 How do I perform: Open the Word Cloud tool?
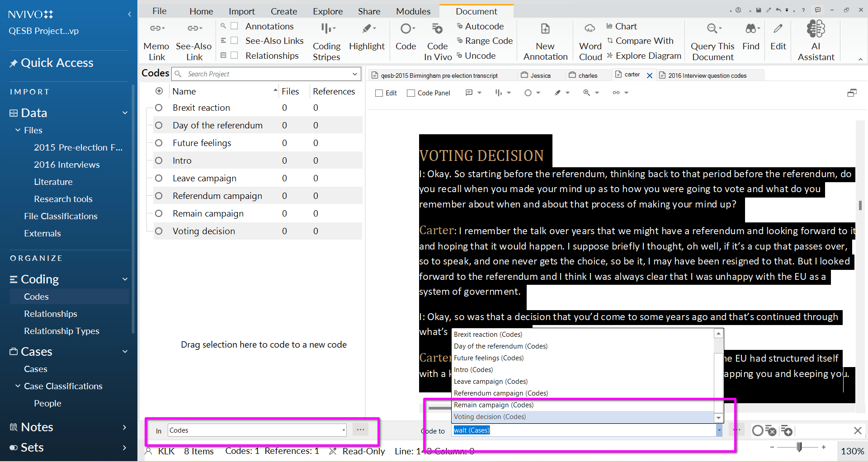pyautogui.click(x=590, y=29)
